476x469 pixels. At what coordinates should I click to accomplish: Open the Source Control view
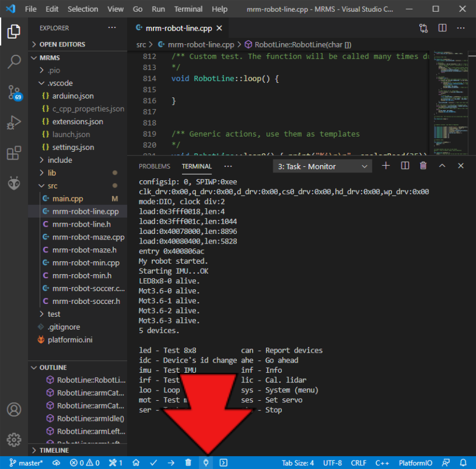pyautogui.click(x=14, y=92)
